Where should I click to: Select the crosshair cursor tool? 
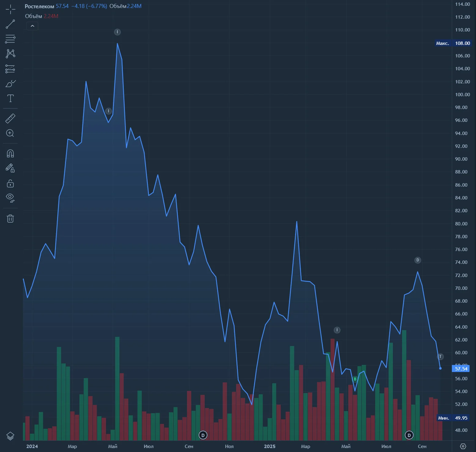pyautogui.click(x=10, y=9)
